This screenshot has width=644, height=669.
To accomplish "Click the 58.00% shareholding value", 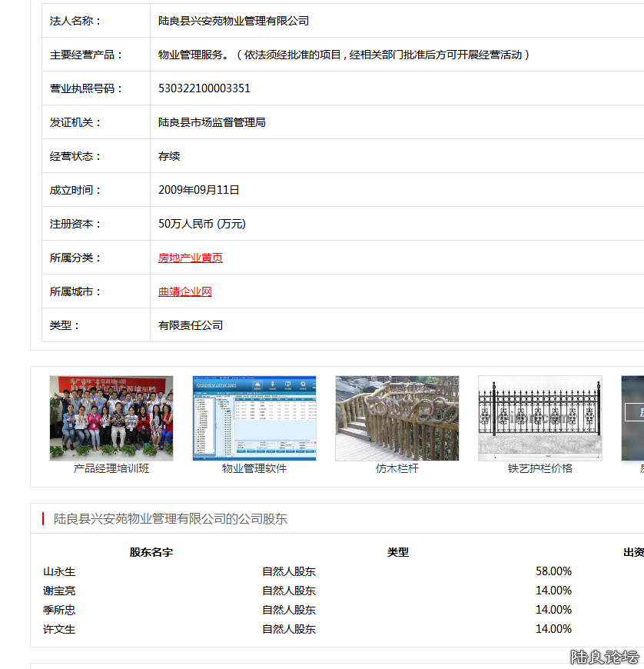I will [553, 571].
